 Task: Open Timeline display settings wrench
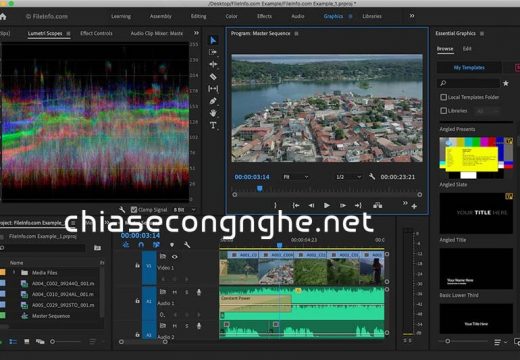click(x=187, y=245)
